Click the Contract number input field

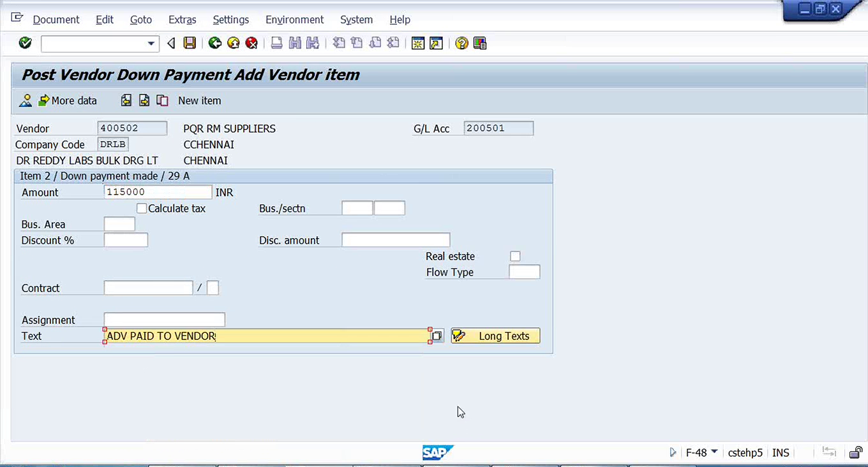coord(148,288)
